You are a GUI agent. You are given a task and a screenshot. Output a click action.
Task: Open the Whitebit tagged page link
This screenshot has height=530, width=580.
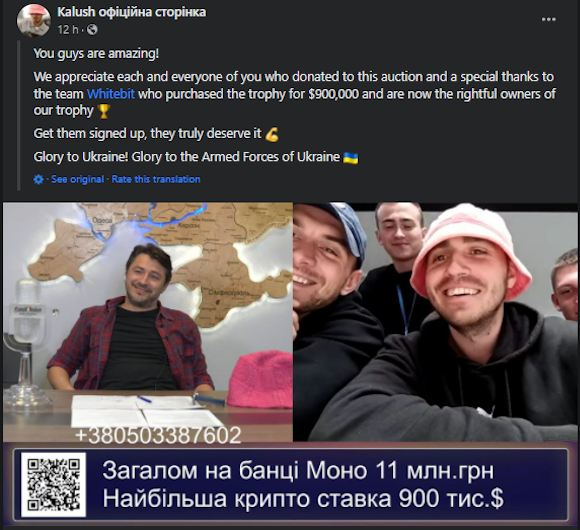tap(111, 94)
